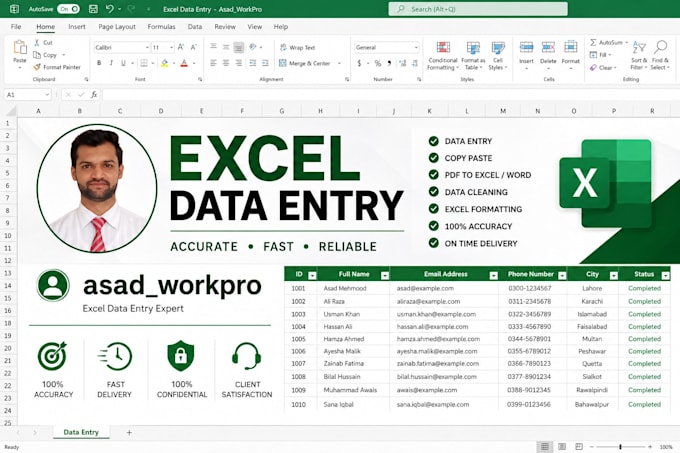Toggle Italic formatting
Viewport: 680px width, 453px height.
pos(111,63)
